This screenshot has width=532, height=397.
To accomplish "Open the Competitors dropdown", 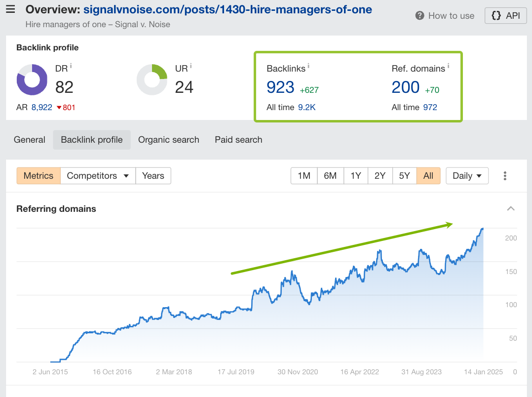I will tap(97, 175).
